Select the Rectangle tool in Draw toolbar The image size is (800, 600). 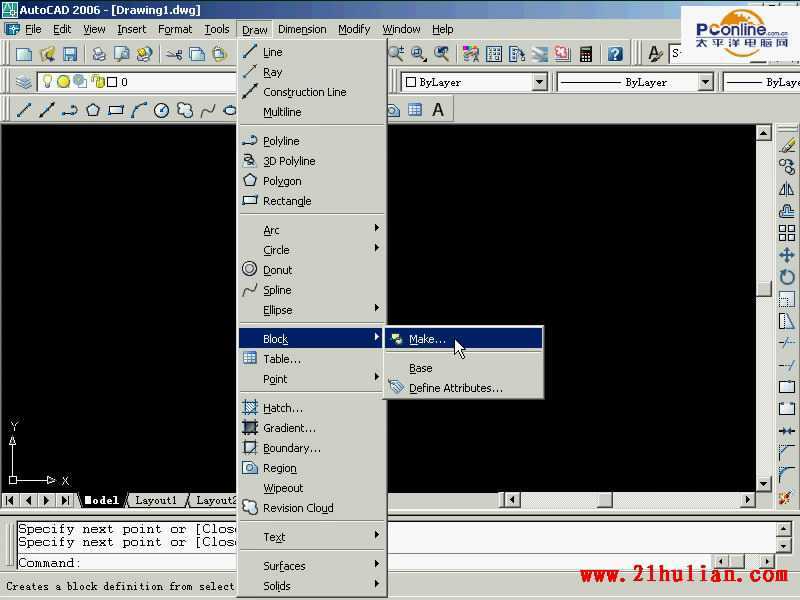pyautogui.click(x=116, y=110)
